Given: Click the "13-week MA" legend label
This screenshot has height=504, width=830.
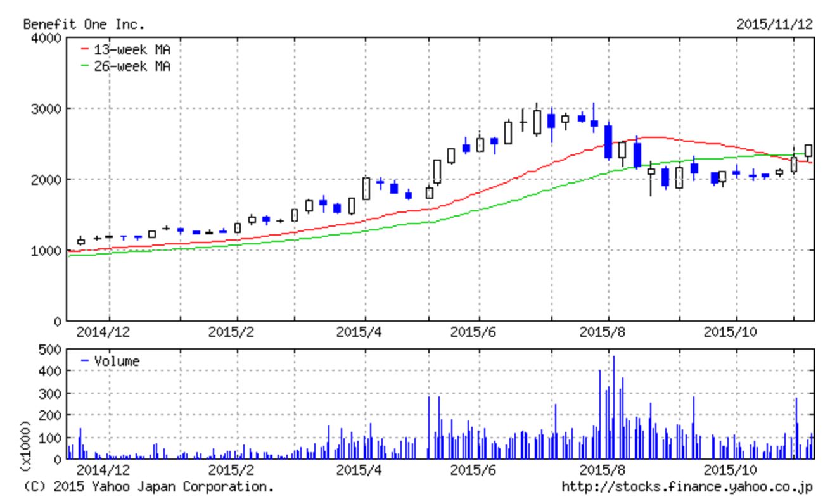Looking at the screenshot, I should (132, 49).
